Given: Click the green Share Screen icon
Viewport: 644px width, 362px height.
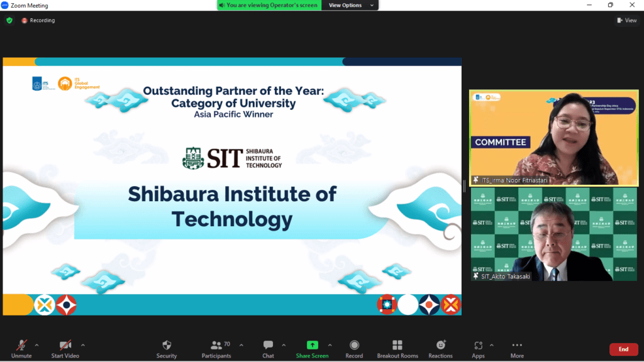Looking at the screenshot, I should pyautogui.click(x=312, y=345).
